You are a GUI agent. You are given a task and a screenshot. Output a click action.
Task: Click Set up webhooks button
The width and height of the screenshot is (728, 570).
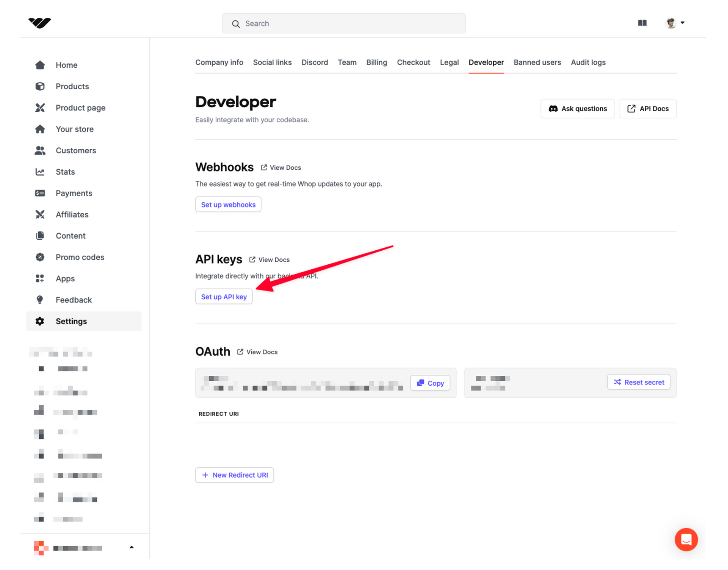click(228, 205)
